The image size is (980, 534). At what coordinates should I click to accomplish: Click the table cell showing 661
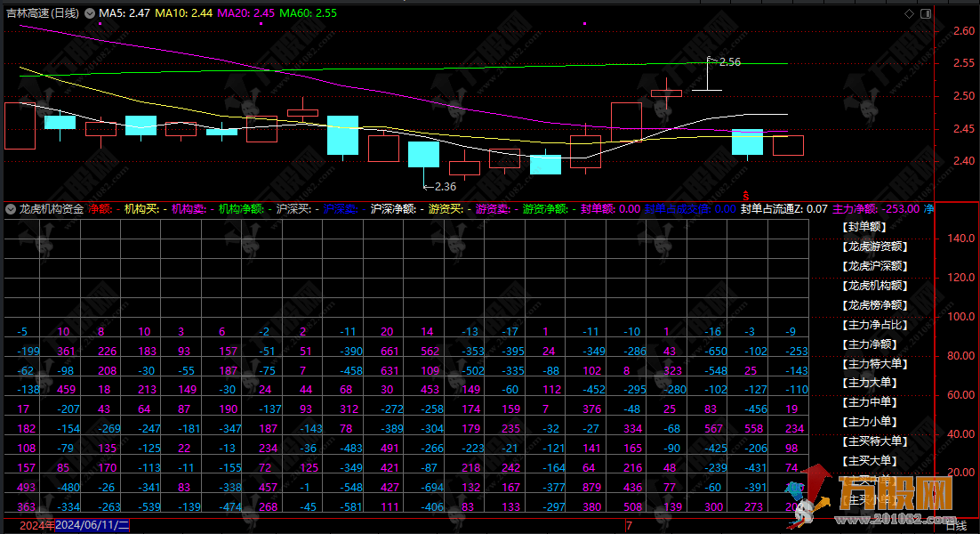[x=390, y=352]
